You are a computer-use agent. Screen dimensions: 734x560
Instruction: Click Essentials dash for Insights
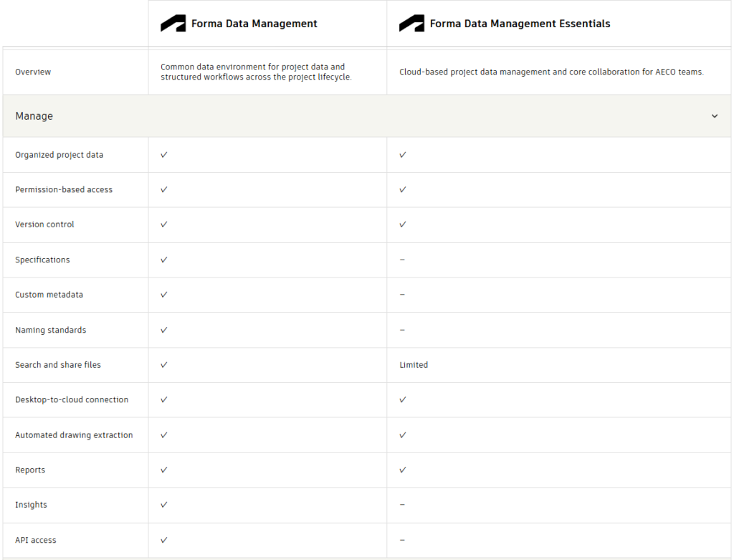(x=402, y=505)
